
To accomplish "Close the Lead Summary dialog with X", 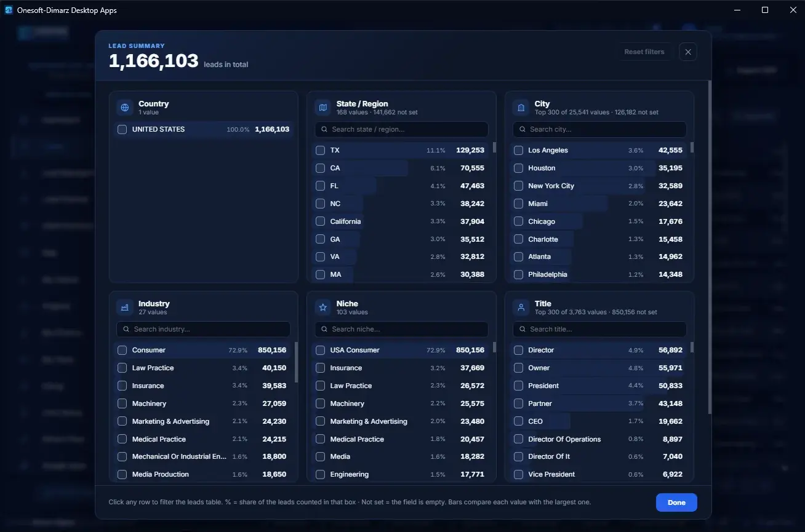I will pyautogui.click(x=688, y=52).
